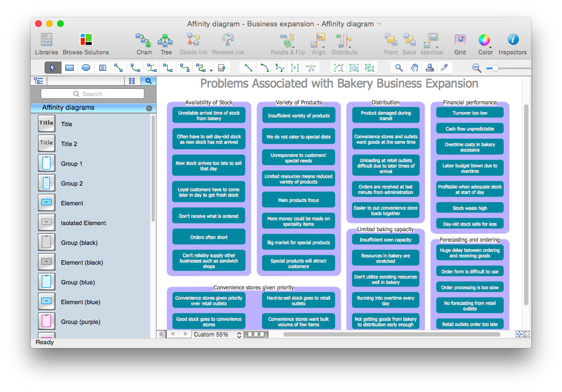The image size is (562, 392).
Task: Switch library to grid icon view
Action: pyautogui.click(x=132, y=81)
